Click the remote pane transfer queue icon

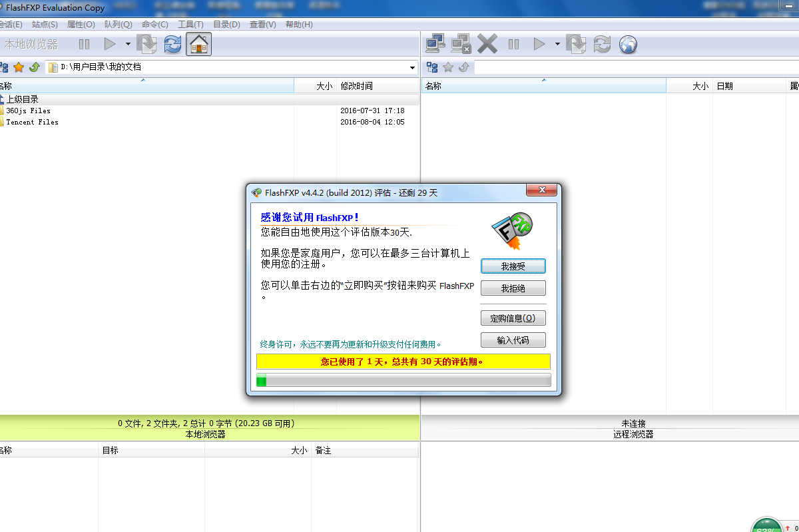pyautogui.click(x=576, y=45)
